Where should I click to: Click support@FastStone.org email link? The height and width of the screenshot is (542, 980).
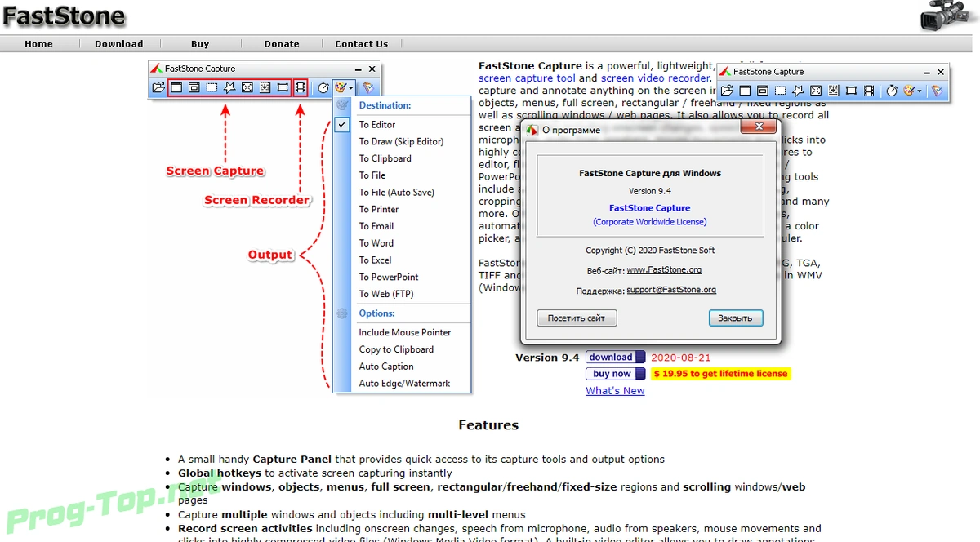click(x=671, y=290)
